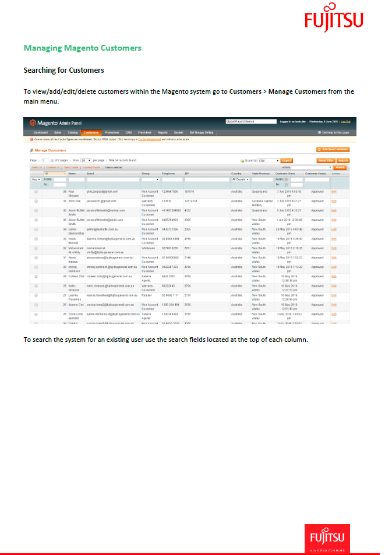Select the checkbox for customer ID 35
The image size is (392, 555).
[x=36, y=220]
